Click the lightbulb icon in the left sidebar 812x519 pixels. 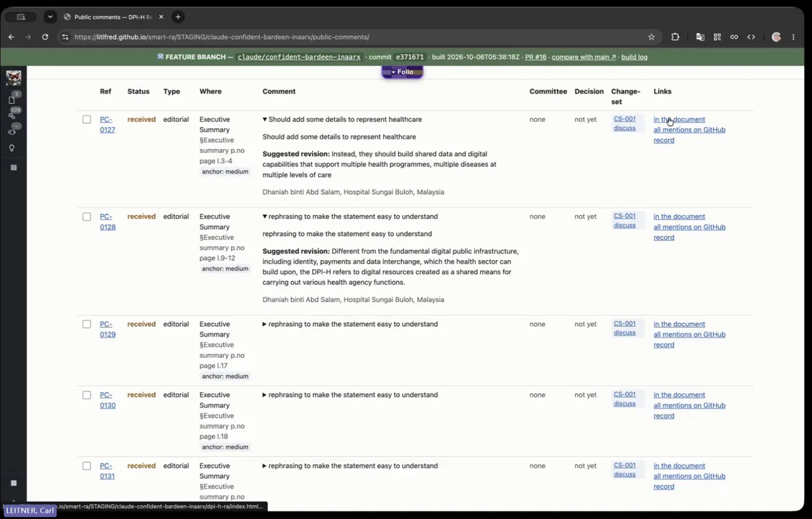tap(12, 148)
